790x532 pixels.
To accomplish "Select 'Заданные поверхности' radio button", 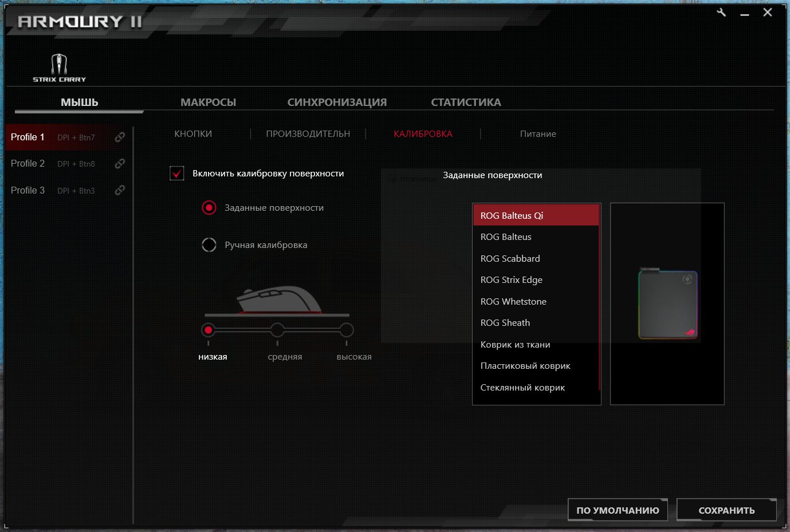I will pos(209,207).
